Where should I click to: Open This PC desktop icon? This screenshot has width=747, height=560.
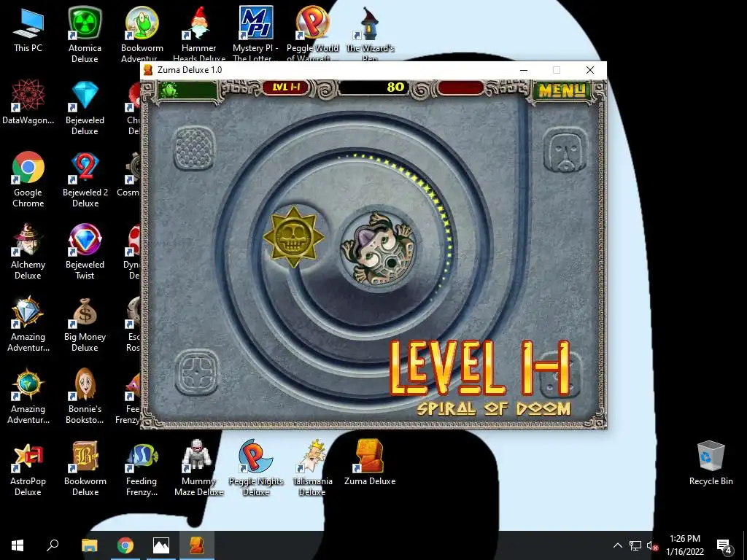(x=28, y=31)
